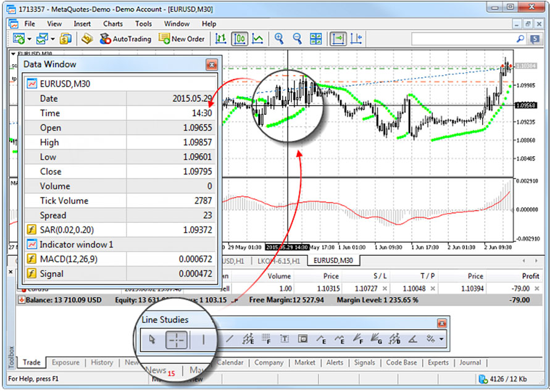Viewport: 550px width, 392px height.
Task: Select Standard Deviation Channel tool
Action: coord(394,339)
